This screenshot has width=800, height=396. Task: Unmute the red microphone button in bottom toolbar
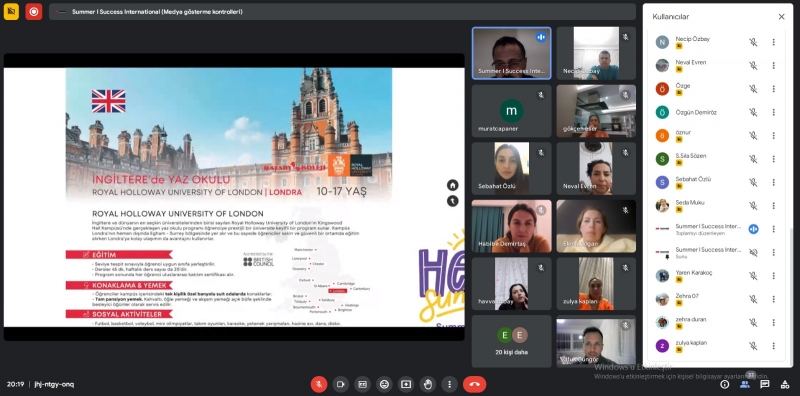(x=319, y=384)
